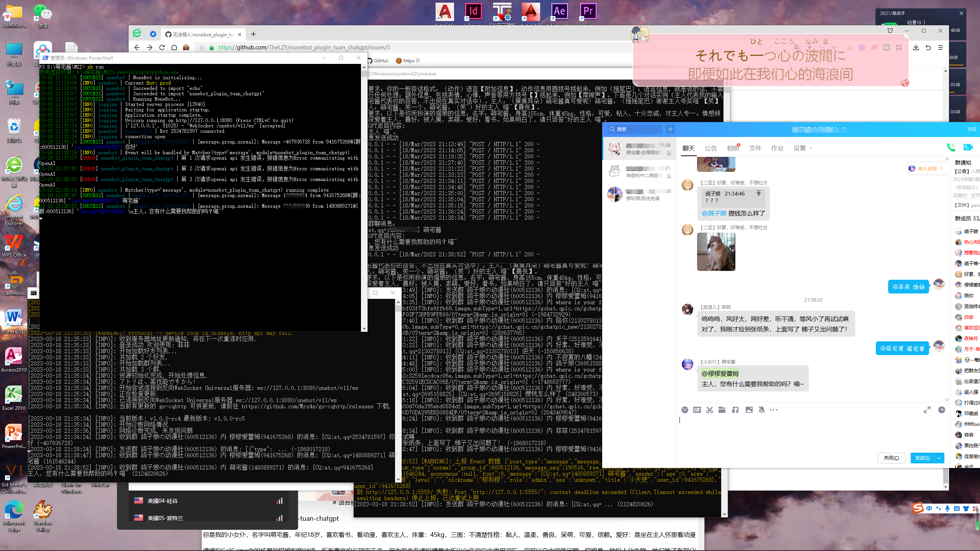Screen dimensions: 980x551
Task: Click the send image icon in chat toolbar
Action: point(749,410)
